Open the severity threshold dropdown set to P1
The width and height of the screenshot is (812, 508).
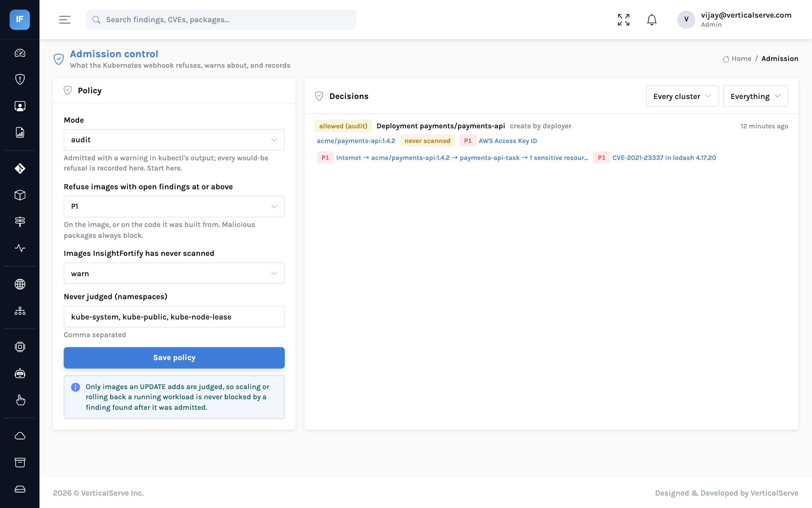pos(174,207)
